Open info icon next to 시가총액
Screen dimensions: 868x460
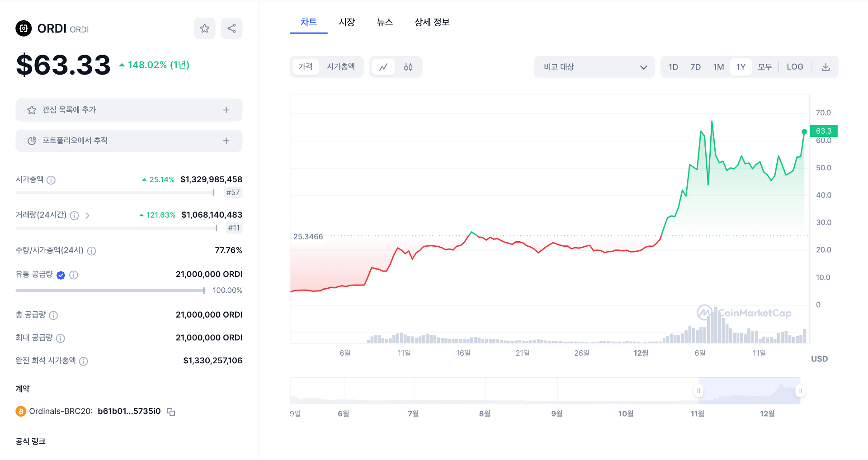pos(51,180)
